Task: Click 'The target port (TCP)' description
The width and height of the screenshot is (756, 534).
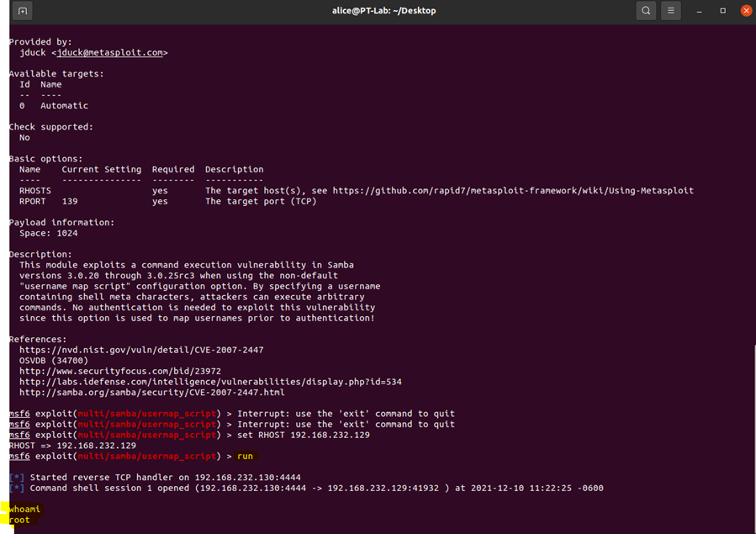Action: coord(261,201)
